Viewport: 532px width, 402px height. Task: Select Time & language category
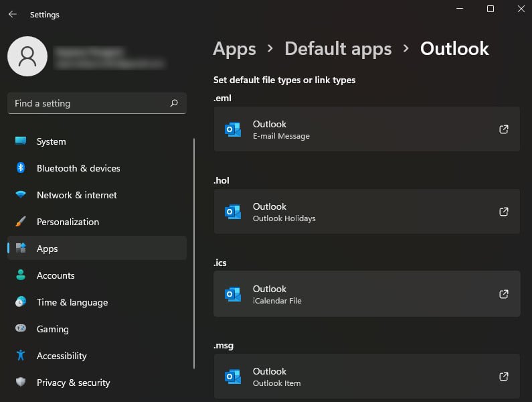72,302
